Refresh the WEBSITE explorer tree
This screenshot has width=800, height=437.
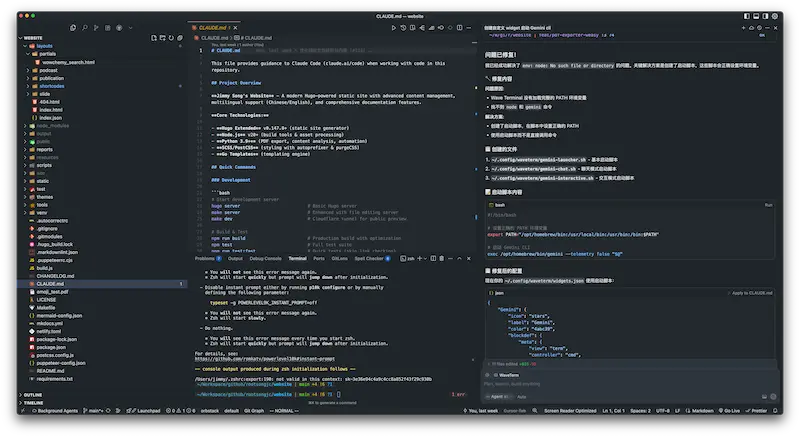pyautogui.click(x=171, y=38)
